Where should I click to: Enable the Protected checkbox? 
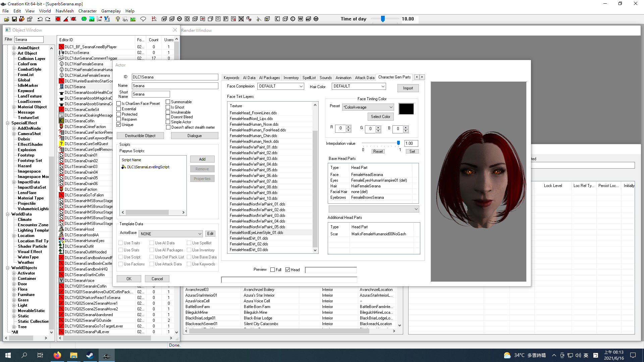(x=119, y=114)
